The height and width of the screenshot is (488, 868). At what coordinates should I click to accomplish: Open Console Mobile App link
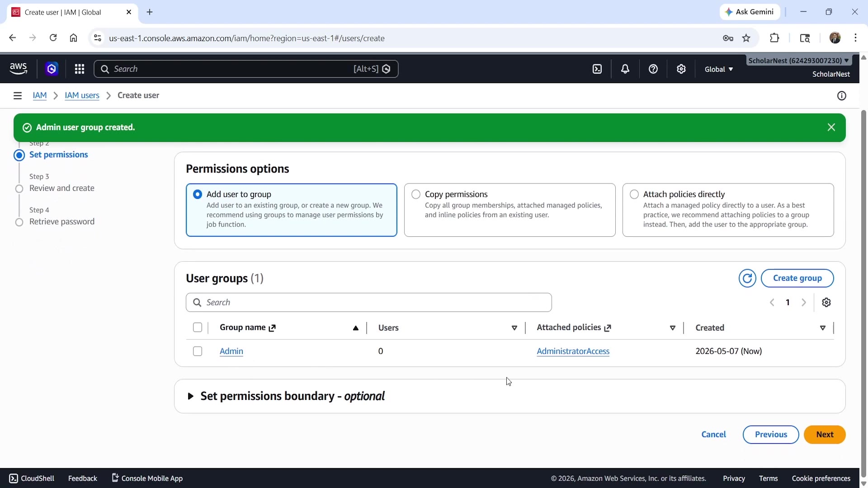coord(147,478)
